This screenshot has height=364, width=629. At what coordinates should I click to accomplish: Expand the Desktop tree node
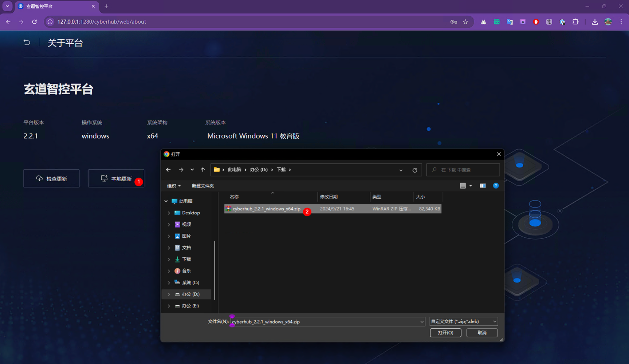tap(169, 213)
